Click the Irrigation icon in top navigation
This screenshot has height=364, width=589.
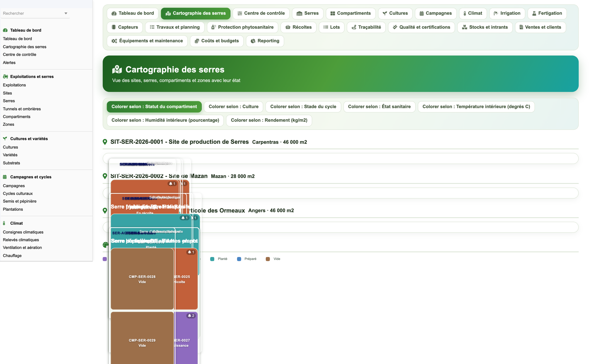496,13
